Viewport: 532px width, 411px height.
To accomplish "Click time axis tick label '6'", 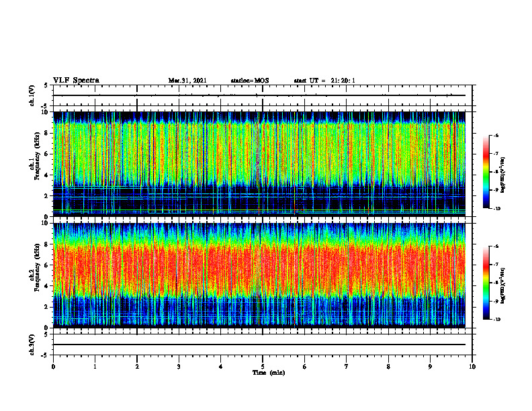I will pyautogui.click(x=305, y=367).
